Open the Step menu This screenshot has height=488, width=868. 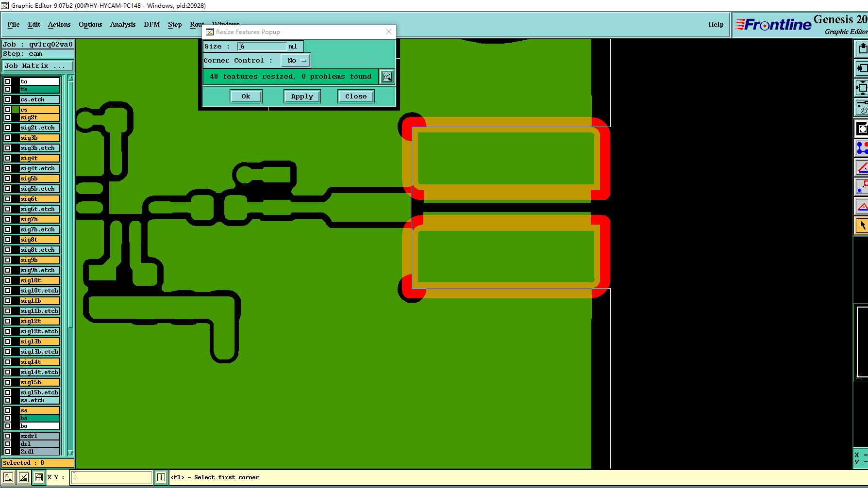pyautogui.click(x=175, y=24)
